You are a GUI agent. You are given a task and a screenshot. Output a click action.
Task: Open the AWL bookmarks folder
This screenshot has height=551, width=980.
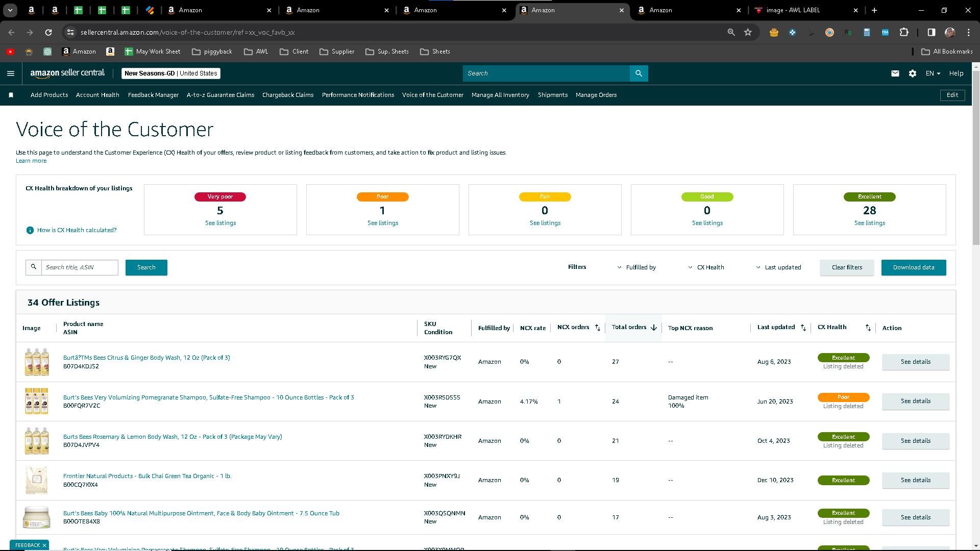point(256,52)
